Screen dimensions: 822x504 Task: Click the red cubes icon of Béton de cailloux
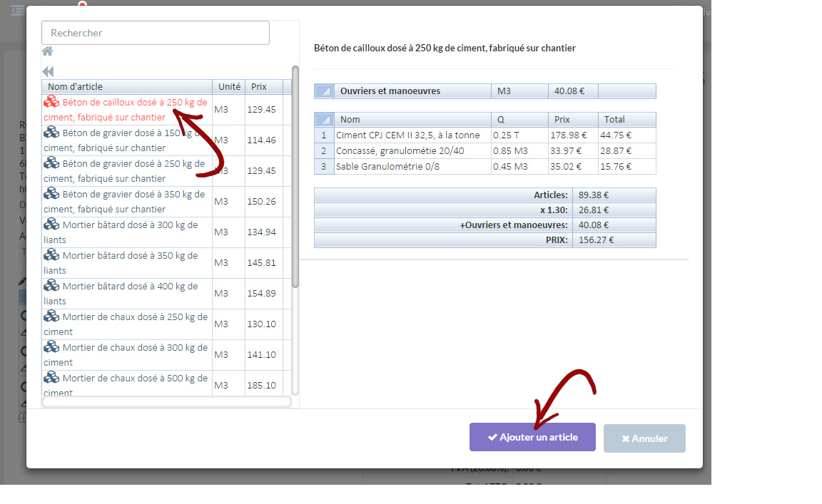click(x=51, y=102)
